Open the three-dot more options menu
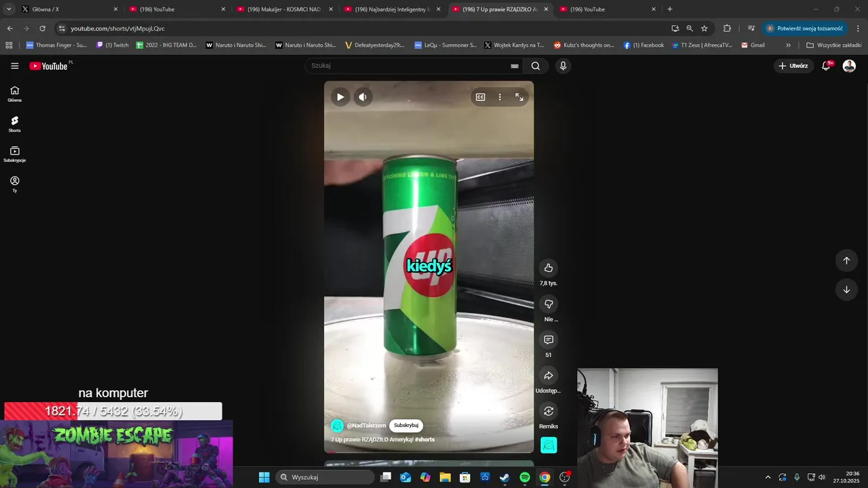 [x=500, y=97]
